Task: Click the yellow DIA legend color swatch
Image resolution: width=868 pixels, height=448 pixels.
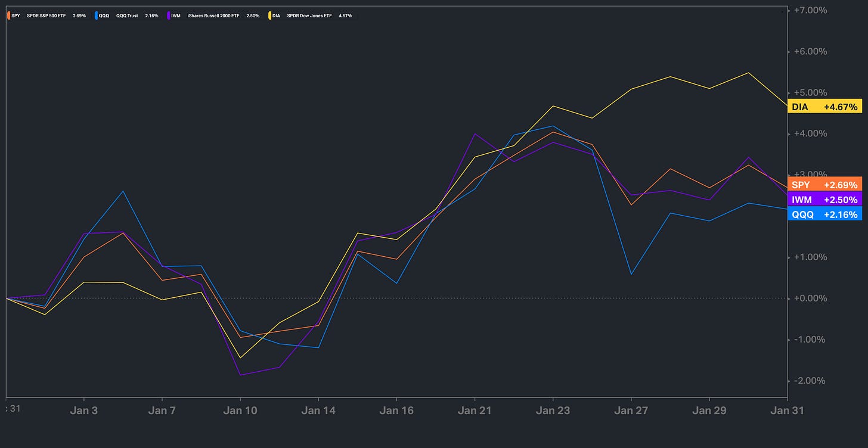Action: point(269,15)
